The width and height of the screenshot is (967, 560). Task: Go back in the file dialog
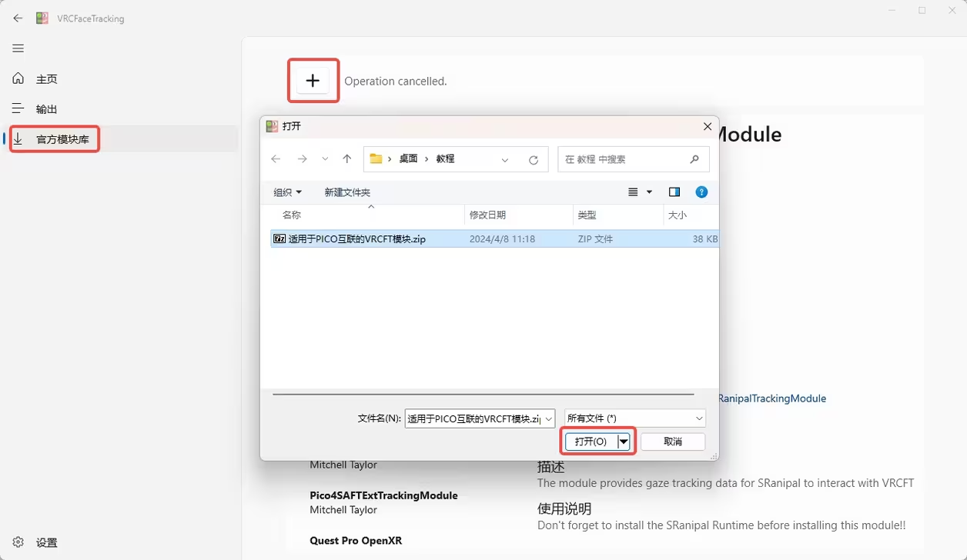[x=276, y=159]
